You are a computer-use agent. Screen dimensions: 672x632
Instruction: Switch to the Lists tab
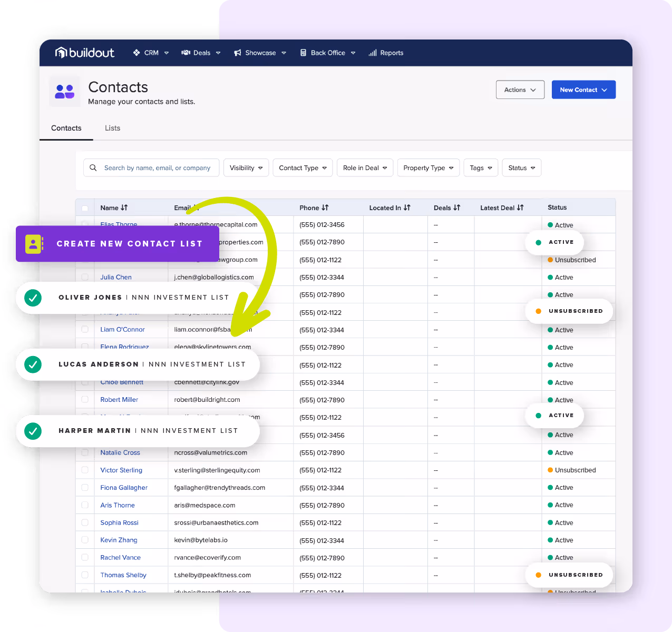[x=112, y=128]
